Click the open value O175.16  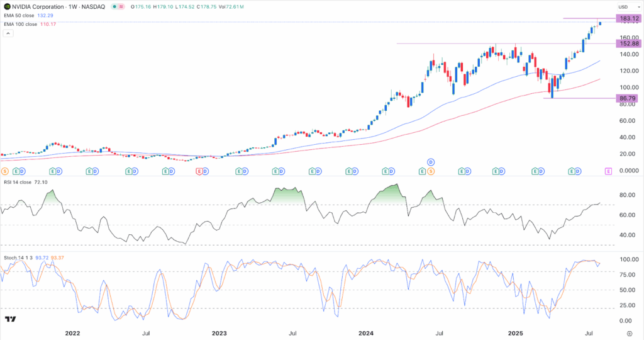[x=141, y=7]
